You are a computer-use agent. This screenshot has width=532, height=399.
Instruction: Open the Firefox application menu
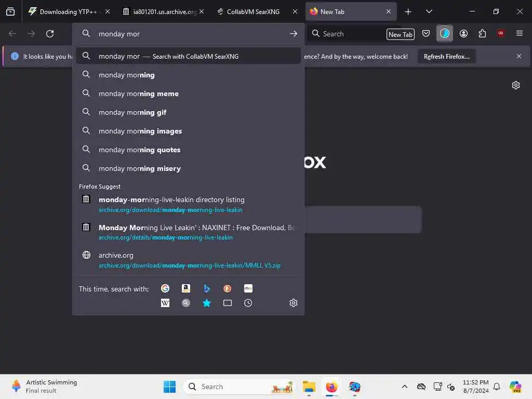520,33
